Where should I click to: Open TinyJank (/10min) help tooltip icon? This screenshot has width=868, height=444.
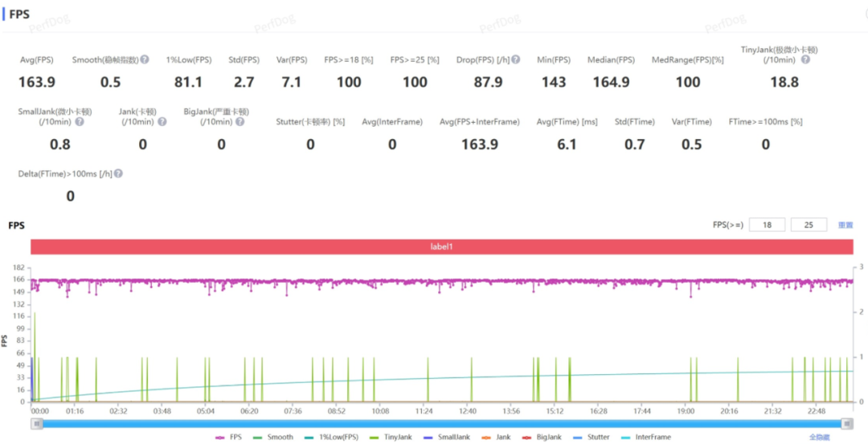[805, 59]
